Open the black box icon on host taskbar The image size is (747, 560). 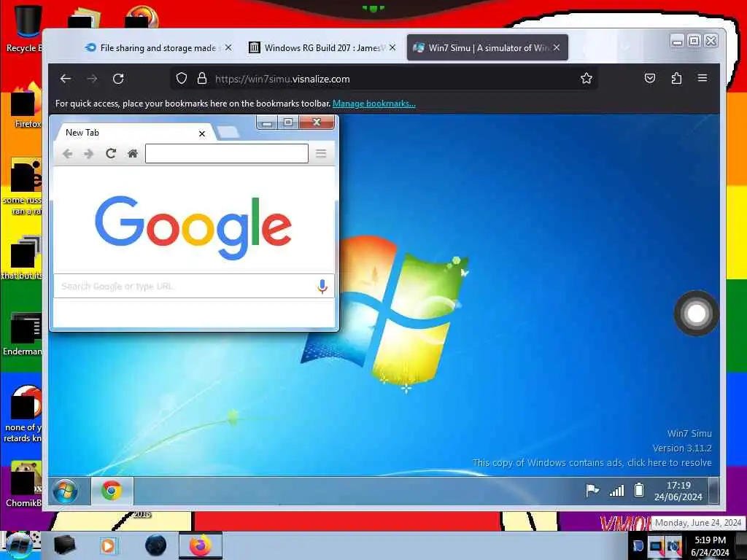coord(64,545)
